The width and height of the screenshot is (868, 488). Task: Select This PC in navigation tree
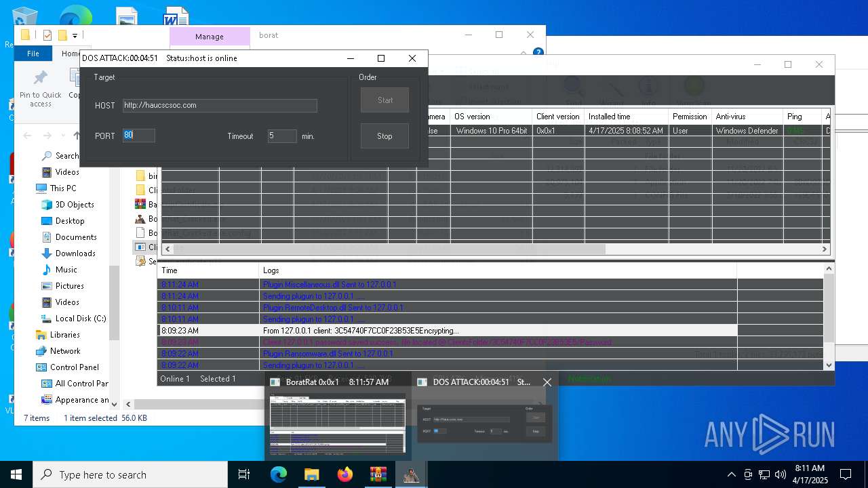click(62, 188)
